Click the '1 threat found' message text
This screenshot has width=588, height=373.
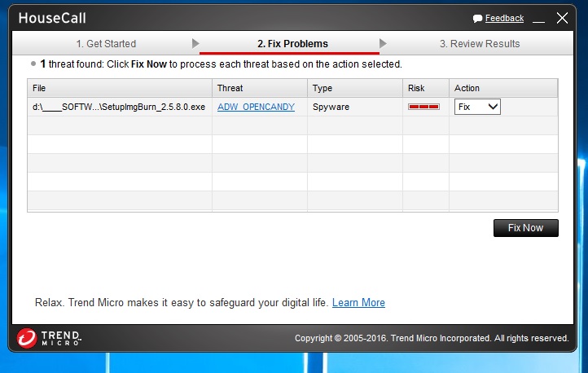[222, 64]
